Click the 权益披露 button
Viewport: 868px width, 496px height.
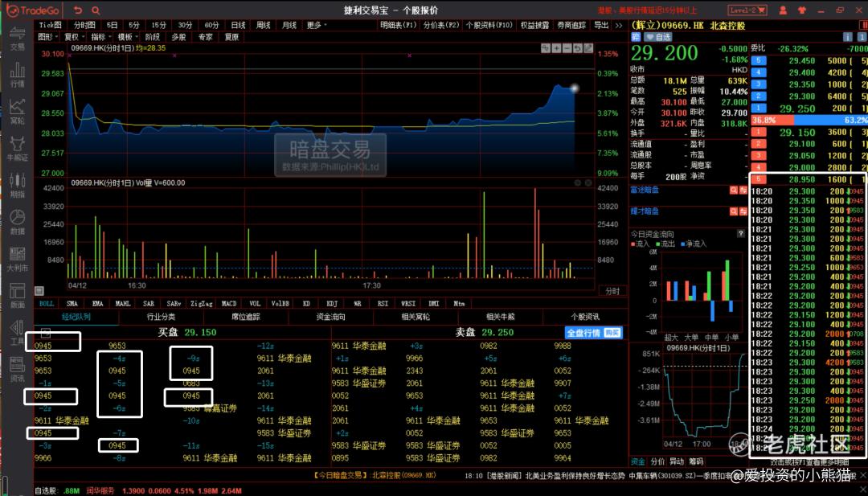point(534,26)
